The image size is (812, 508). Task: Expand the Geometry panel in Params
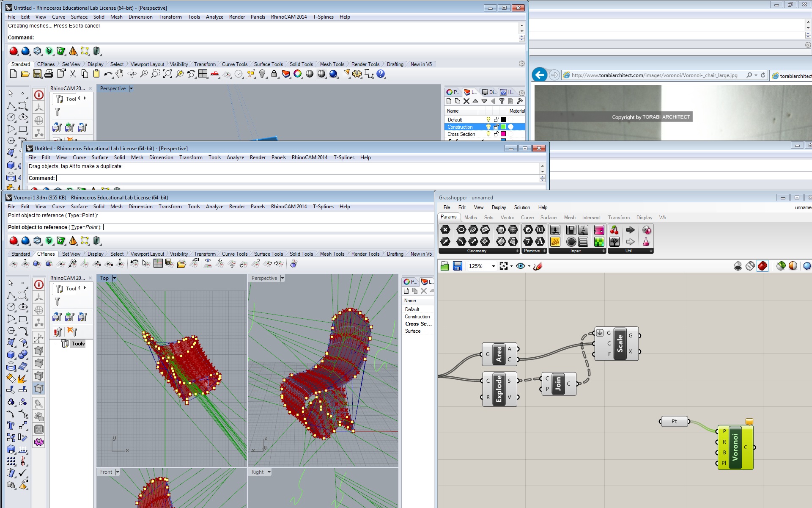(517, 251)
